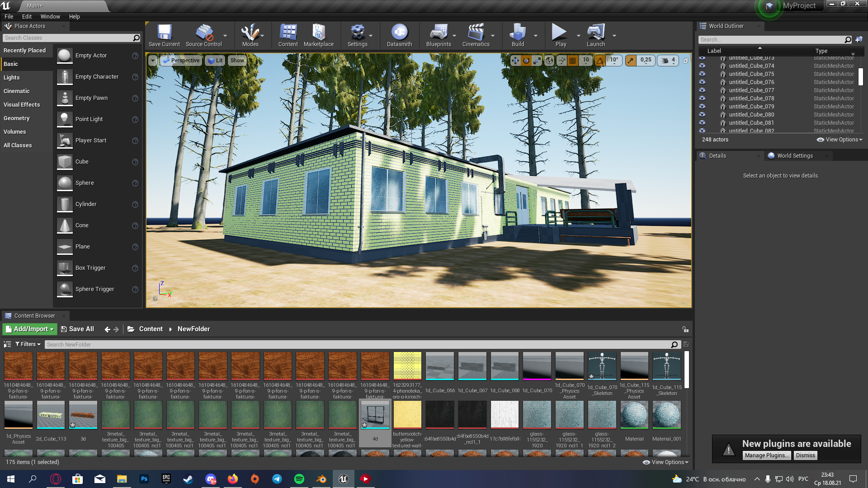Click the Add/Import button

[30, 329]
